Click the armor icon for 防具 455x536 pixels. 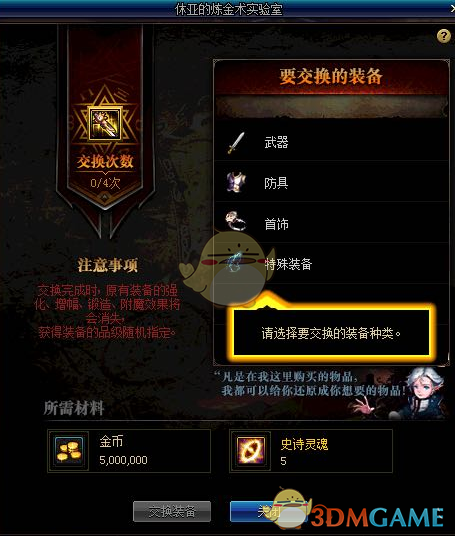click(236, 183)
